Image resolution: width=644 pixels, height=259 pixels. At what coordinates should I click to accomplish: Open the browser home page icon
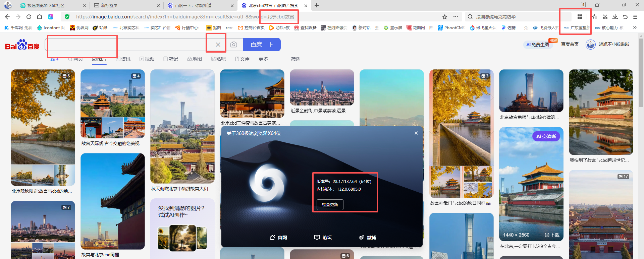click(x=40, y=17)
